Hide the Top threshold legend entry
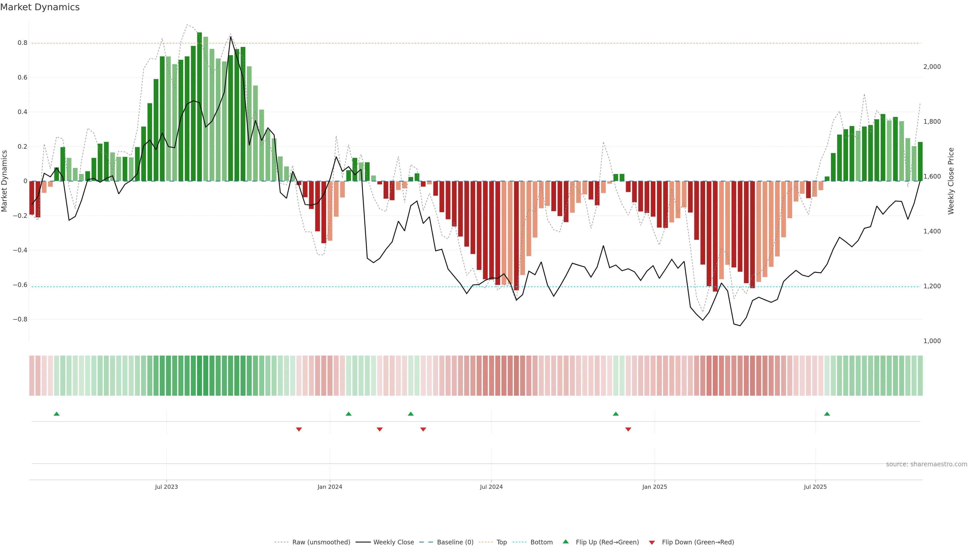 tap(501, 542)
